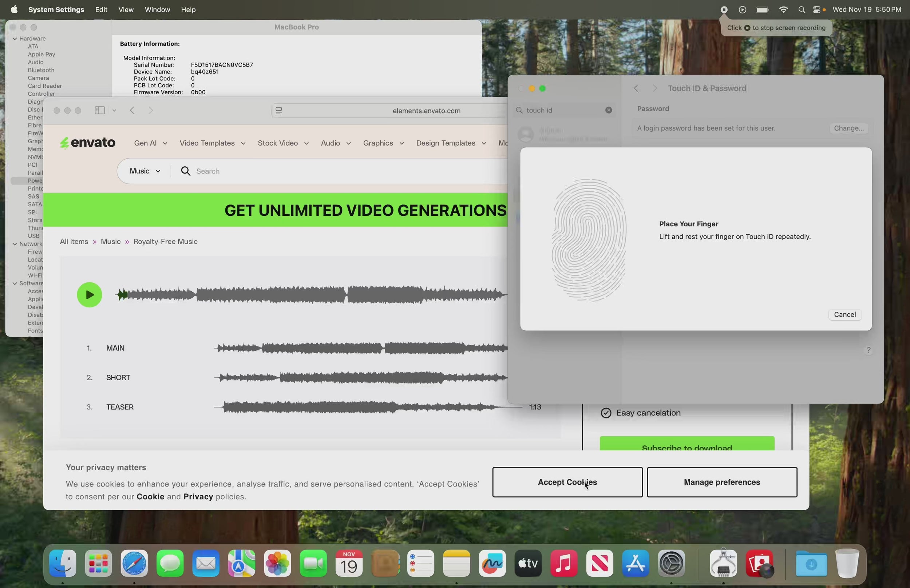Image resolution: width=910 pixels, height=588 pixels.
Task: Click the Safari sidebar toggle icon
Action: point(100,110)
